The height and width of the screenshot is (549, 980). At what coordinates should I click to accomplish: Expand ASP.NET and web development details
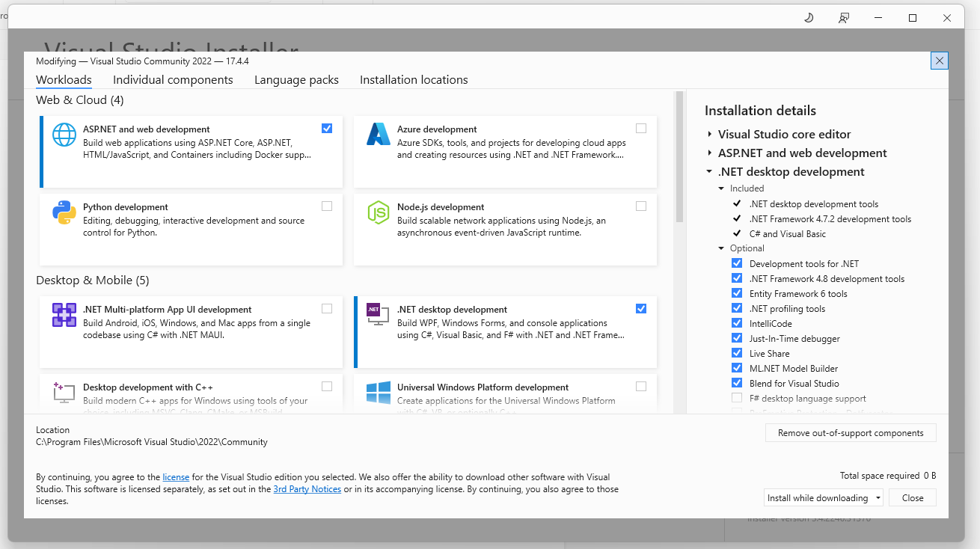tap(709, 153)
